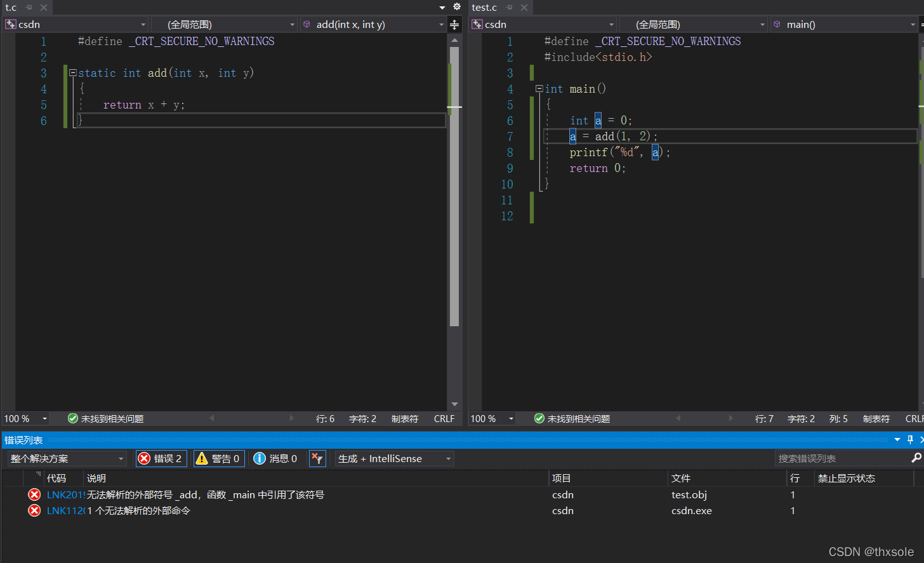Image resolution: width=924 pixels, height=563 pixels.
Task: Open the (全局范围) scope dropdown in the test.c editor
Action: click(x=694, y=25)
